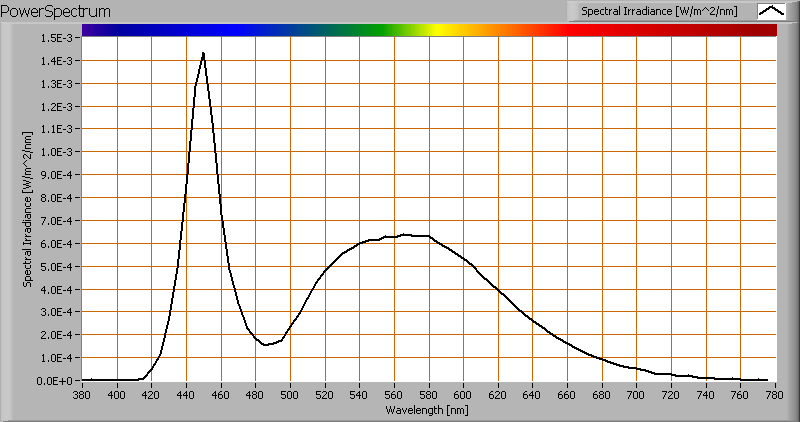800x422 pixels.
Task: Click the 1.5E-3 y-axis maximum value
Action: [58, 38]
